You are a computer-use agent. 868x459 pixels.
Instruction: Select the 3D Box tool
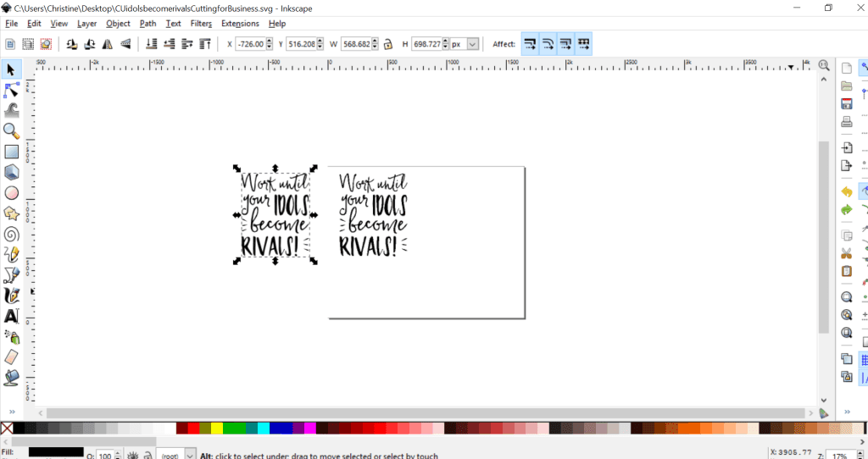point(11,172)
